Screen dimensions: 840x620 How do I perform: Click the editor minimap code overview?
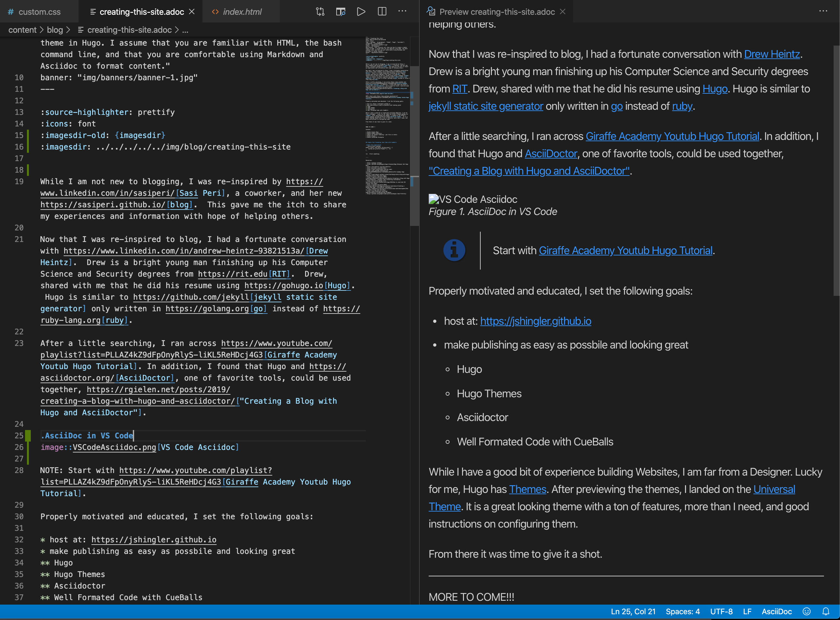tap(388, 116)
